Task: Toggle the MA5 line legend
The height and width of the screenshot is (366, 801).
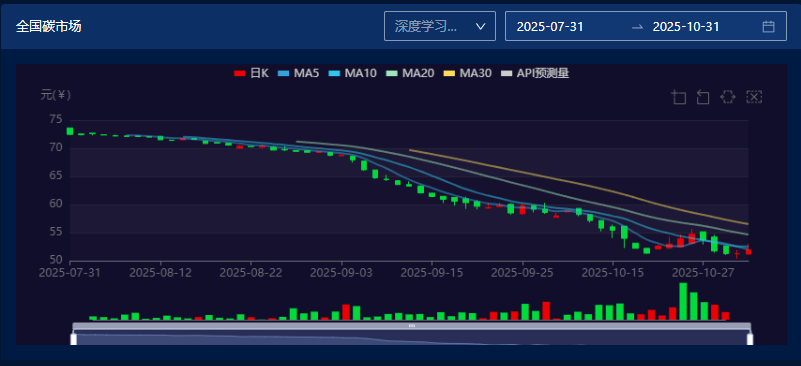Action: coord(298,73)
